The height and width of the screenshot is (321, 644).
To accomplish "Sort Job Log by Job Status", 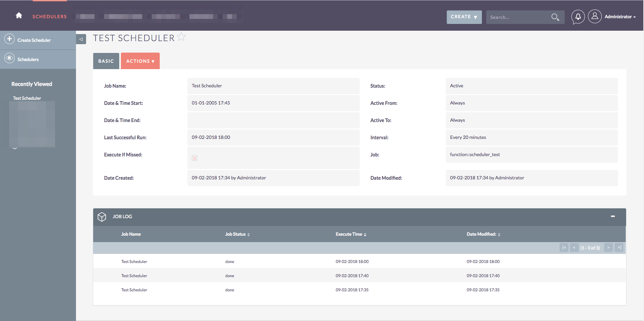I will [237, 234].
